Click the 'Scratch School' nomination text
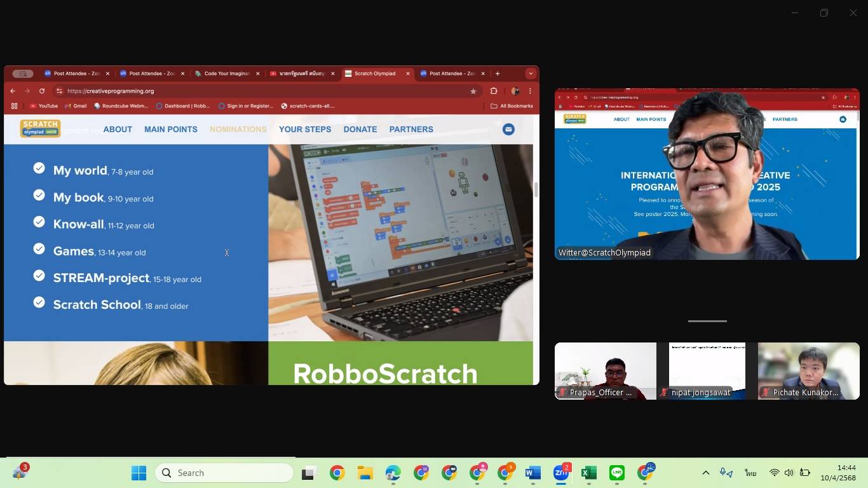The width and height of the screenshot is (868, 488). click(x=97, y=304)
